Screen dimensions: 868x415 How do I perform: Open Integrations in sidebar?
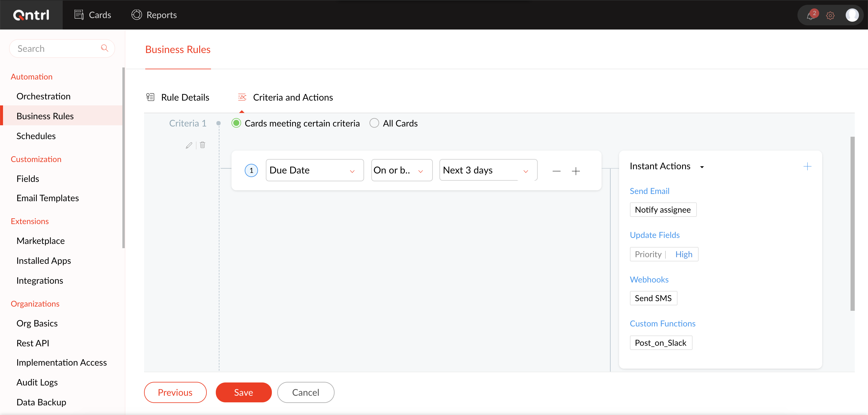40,280
